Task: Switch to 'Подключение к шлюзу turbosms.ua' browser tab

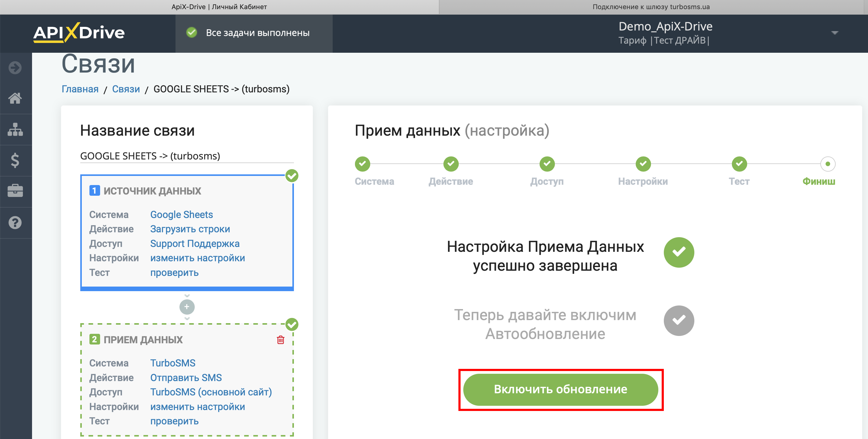Action: 651,7
